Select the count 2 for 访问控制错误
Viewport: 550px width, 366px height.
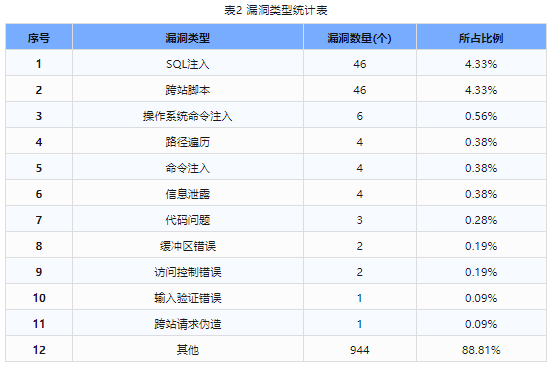[360, 272]
